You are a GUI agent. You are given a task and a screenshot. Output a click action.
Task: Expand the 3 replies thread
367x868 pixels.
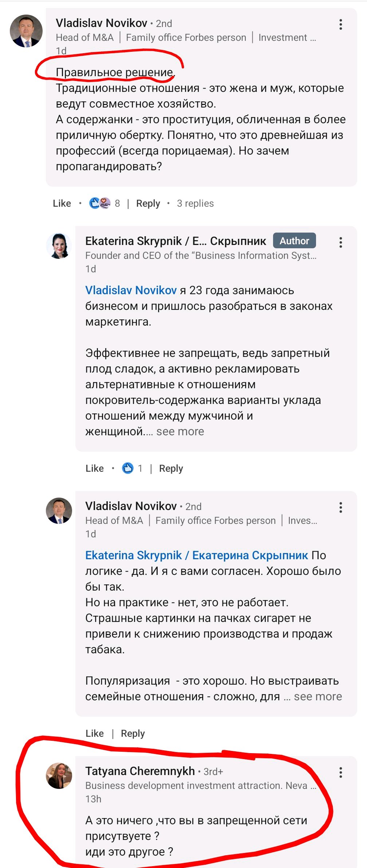(195, 203)
